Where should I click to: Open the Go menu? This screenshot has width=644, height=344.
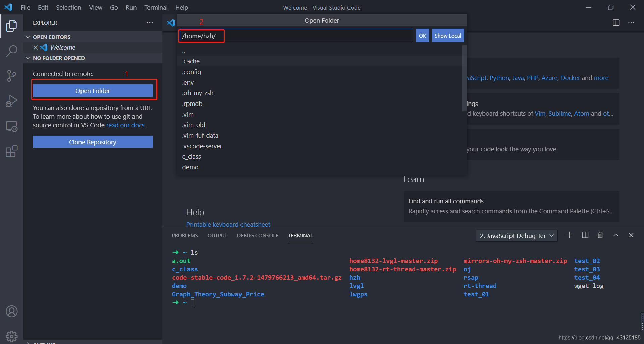(x=114, y=7)
